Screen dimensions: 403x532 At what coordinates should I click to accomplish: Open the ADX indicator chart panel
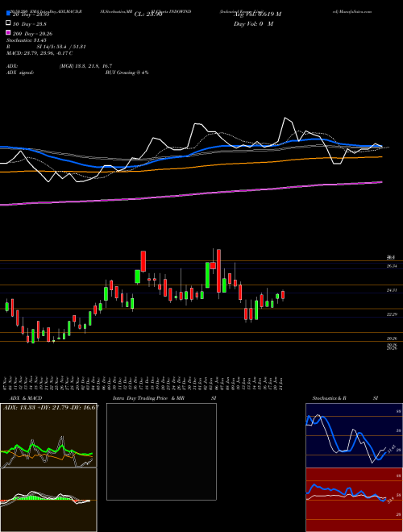48,435
